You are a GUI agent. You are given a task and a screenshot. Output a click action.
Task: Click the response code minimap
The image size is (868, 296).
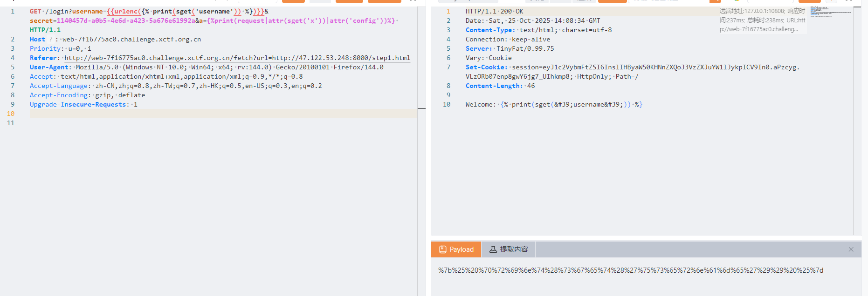click(x=831, y=12)
